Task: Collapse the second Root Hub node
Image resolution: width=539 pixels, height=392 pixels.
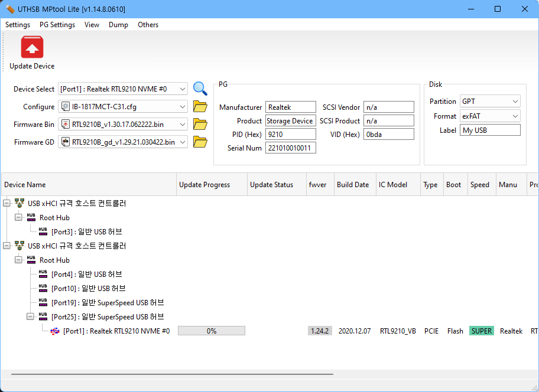Action: pos(18,260)
